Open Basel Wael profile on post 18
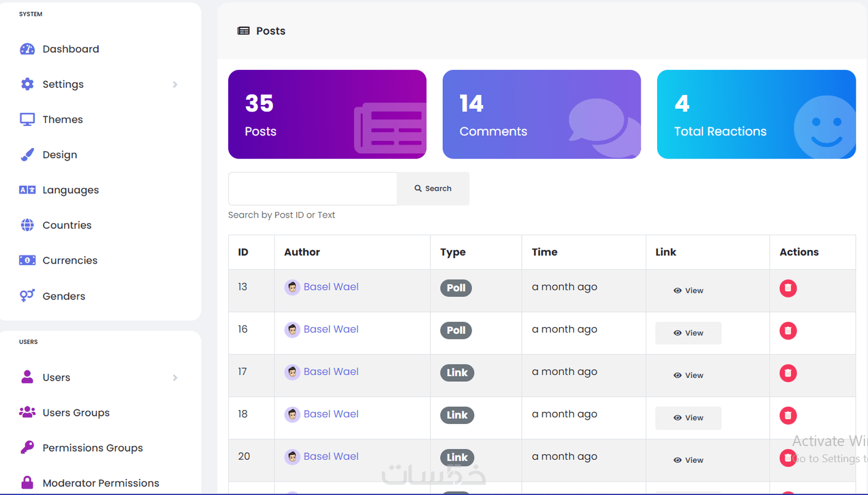 pos(331,414)
